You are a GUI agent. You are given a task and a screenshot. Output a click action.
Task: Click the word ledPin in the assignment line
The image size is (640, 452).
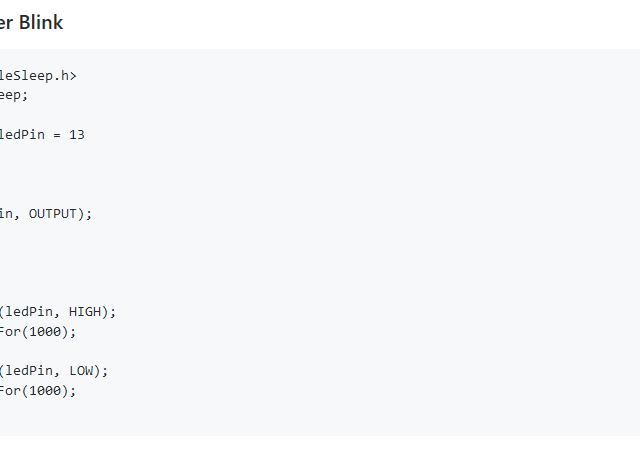point(22,135)
